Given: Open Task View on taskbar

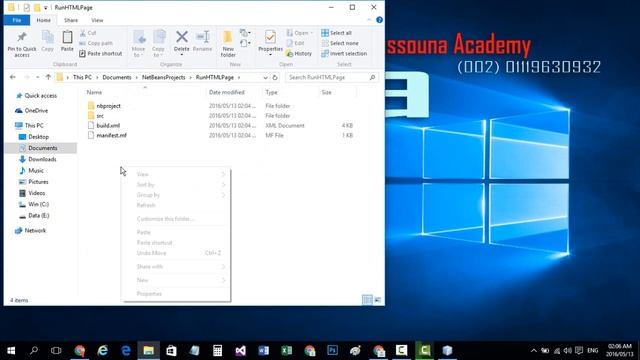Looking at the screenshot, I should click(56, 351).
